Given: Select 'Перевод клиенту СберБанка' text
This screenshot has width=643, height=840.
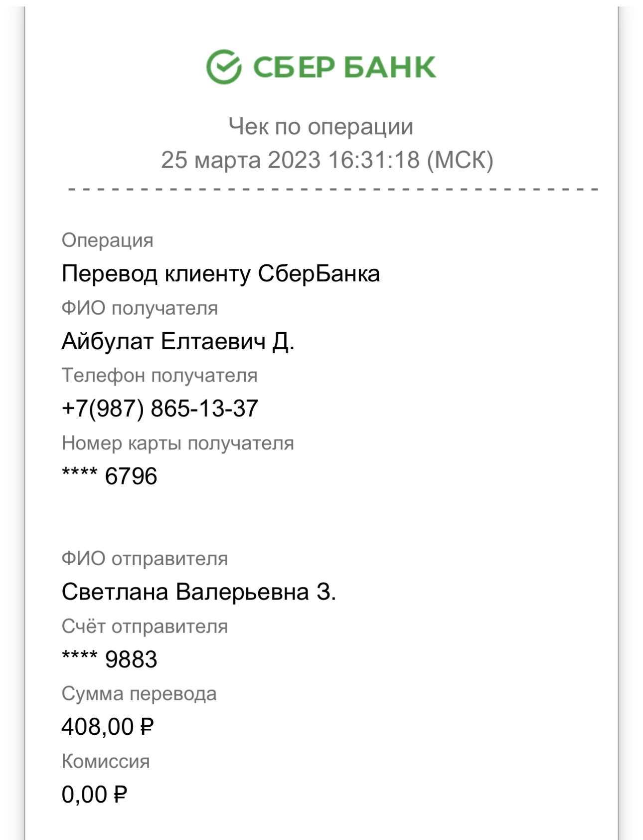Looking at the screenshot, I should click(221, 274).
